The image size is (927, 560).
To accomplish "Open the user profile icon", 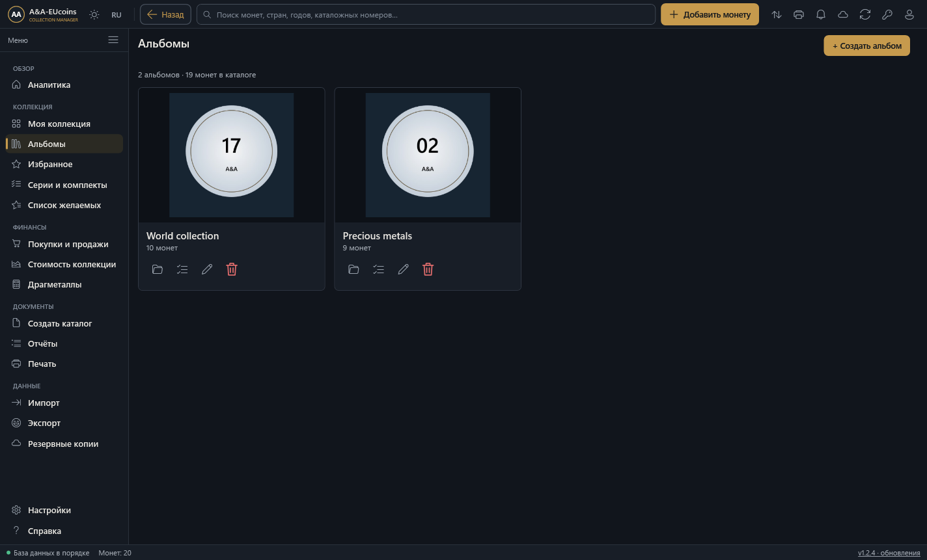I will tap(909, 14).
